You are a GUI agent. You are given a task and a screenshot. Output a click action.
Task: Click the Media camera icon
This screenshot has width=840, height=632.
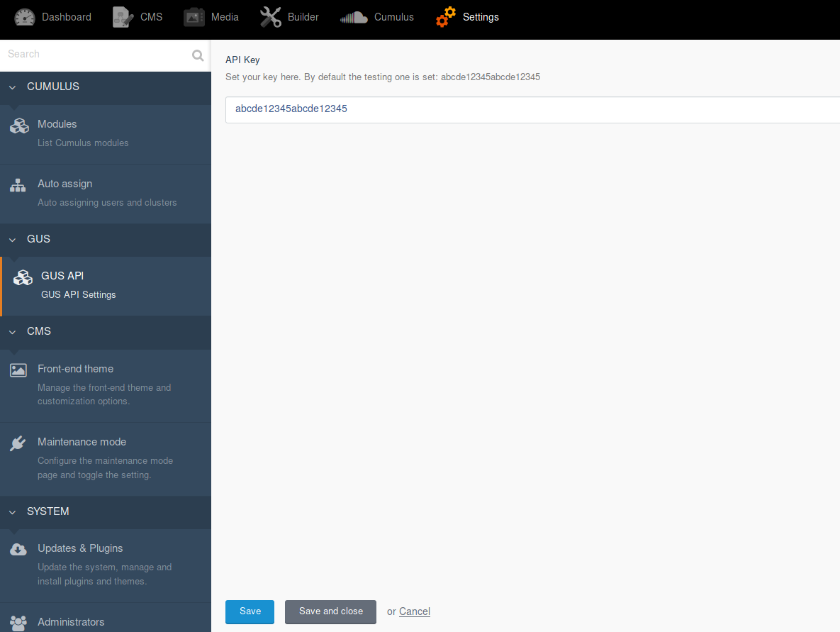pos(194,17)
